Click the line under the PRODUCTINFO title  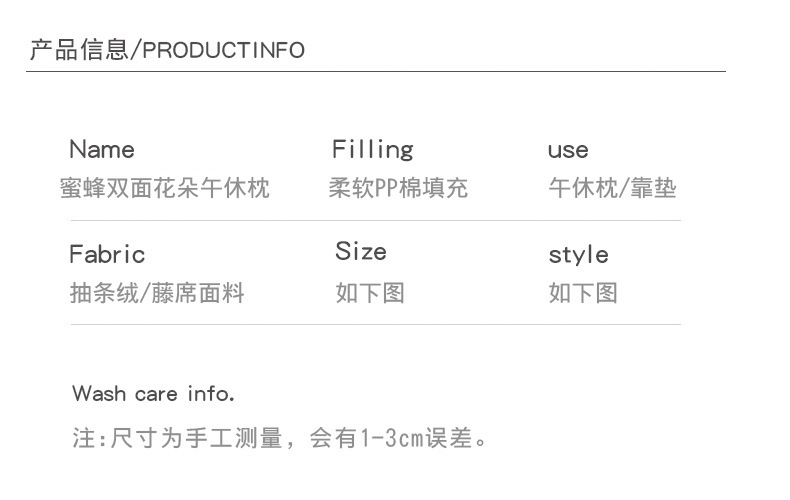click(376, 72)
